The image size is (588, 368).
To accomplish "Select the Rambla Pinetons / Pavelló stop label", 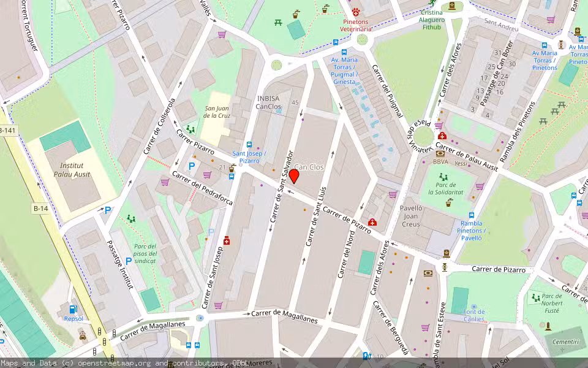I will (x=472, y=231).
